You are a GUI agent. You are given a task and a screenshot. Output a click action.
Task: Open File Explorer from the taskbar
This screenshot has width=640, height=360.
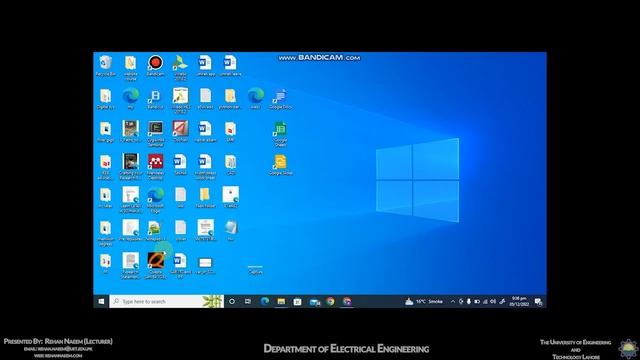[x=281, y=301]
